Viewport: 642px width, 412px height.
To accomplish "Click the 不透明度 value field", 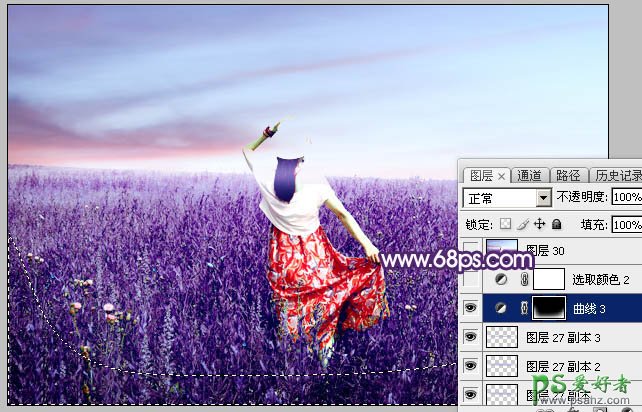I will pos(626,198).
